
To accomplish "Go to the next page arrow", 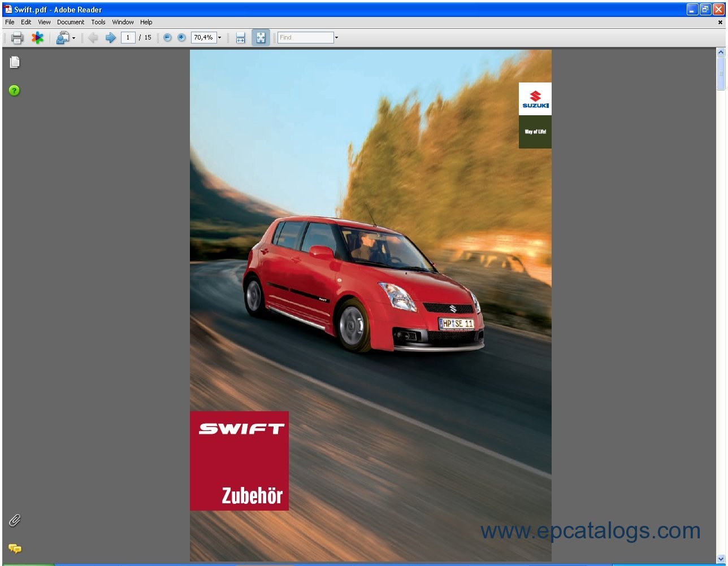I will pos(111,38).
